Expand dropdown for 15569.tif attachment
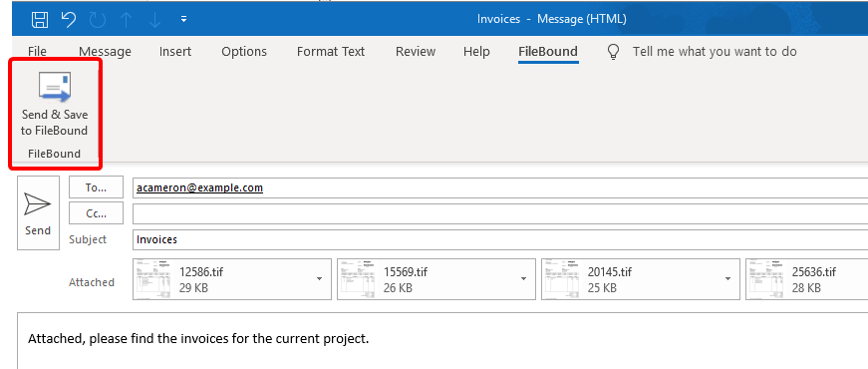Screen dimensions: 868x369 pyautogui.click(x=523, y=278)
